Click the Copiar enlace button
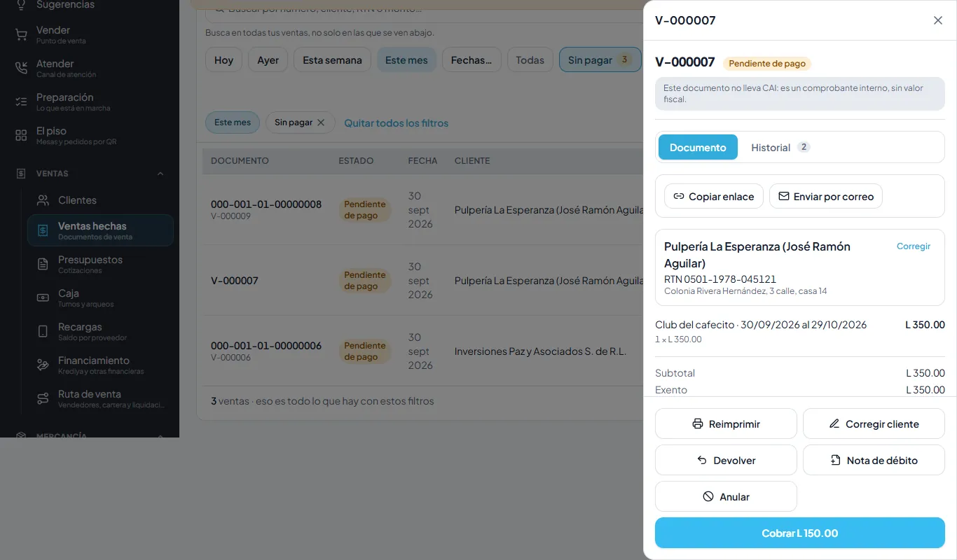Viewport: 957px width, 560px height. 714,197
